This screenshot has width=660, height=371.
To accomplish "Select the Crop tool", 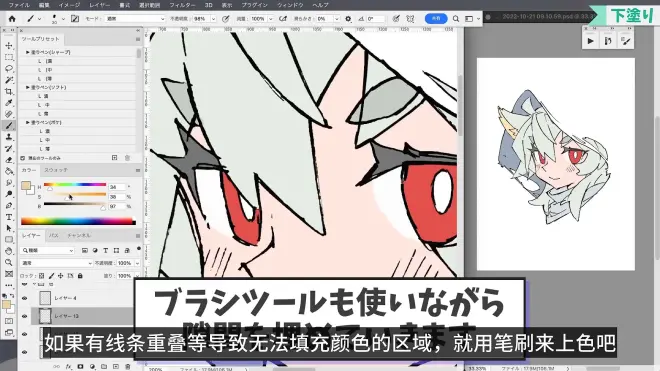I will [x=9, y=91].
